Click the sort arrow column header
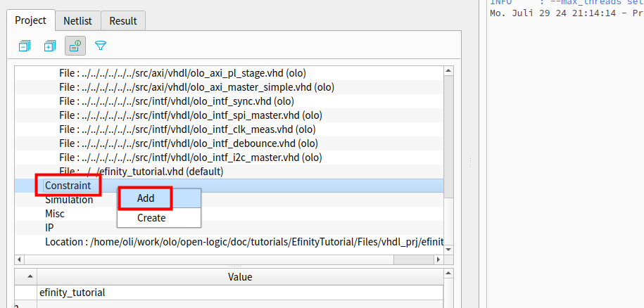 pos(26,277)
